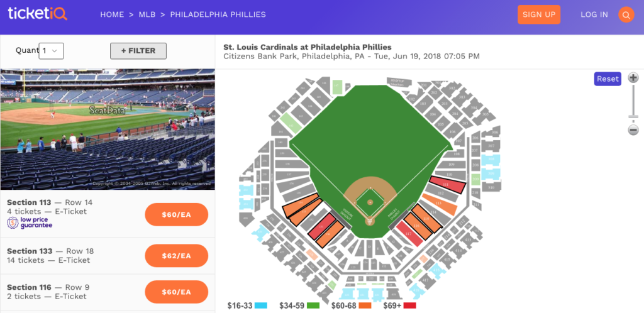Reset the seating map view
The image size is (644, 313).
coord(608,79)
